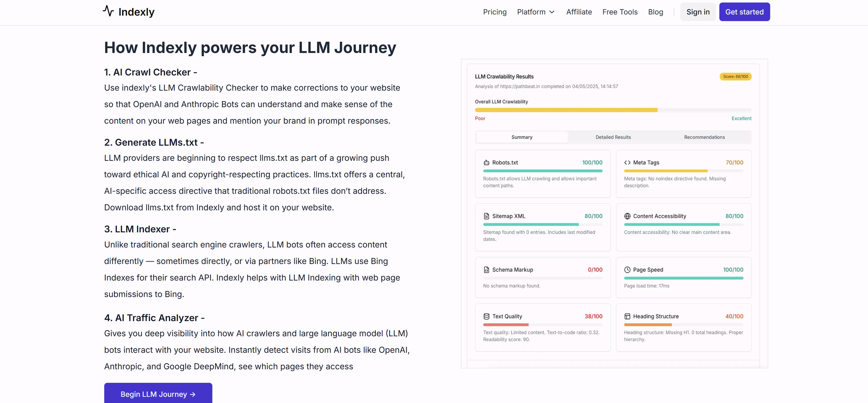Click the Indexly pulse logo icon

pyautogui.click(x=108, y=11)
